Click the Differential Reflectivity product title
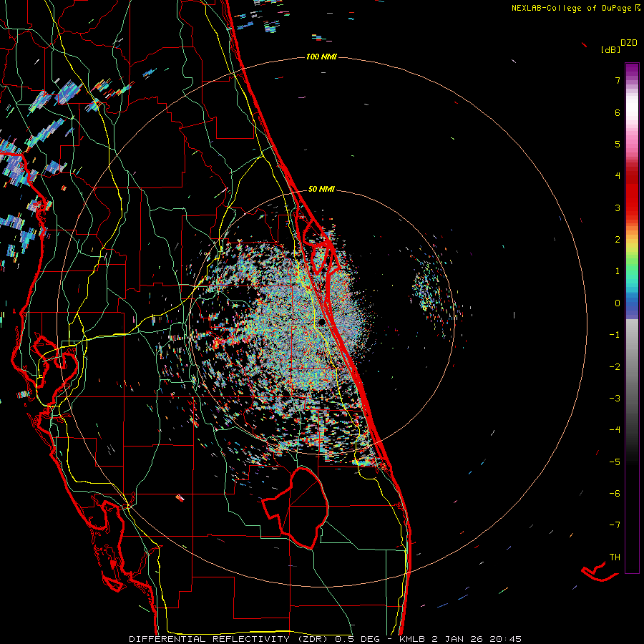 pyautogui.click(x=229, y=639)
